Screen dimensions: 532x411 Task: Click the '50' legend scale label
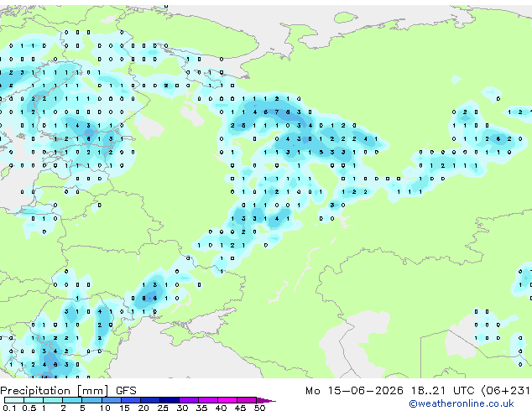pyautogui.click(x=259, y=408)
